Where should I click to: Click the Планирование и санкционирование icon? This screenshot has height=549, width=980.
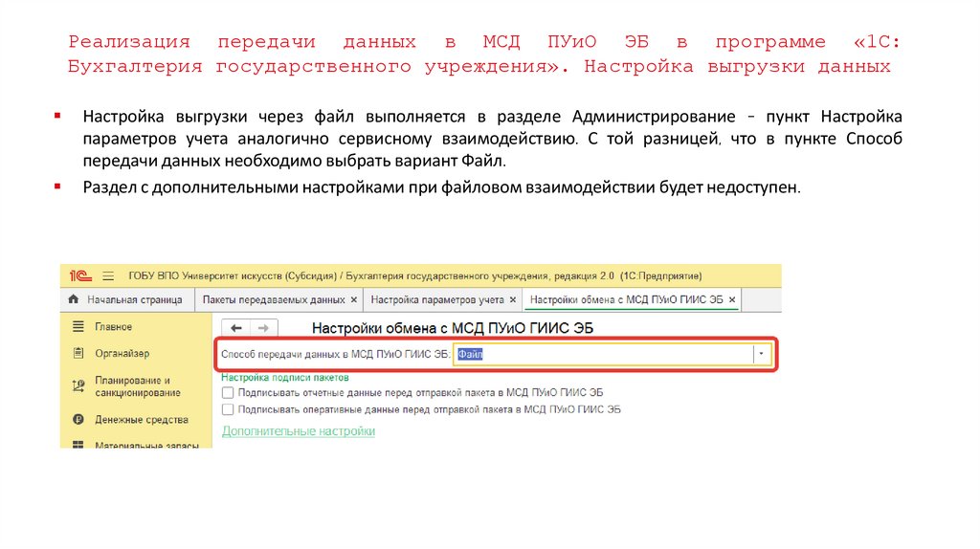tap(78, 386)
